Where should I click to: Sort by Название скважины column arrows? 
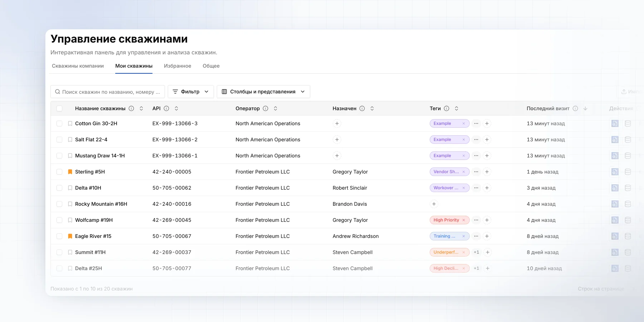(141, 108)
